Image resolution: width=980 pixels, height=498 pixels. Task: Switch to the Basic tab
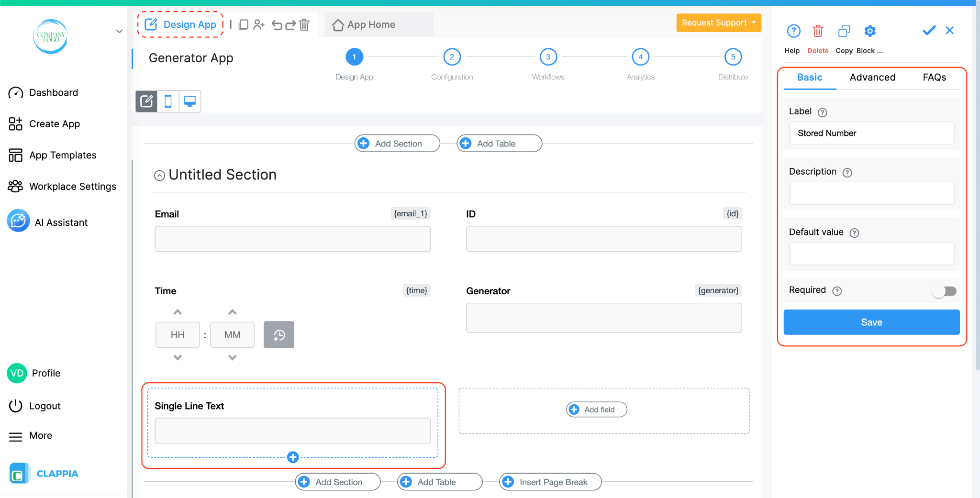click(810, 77)
